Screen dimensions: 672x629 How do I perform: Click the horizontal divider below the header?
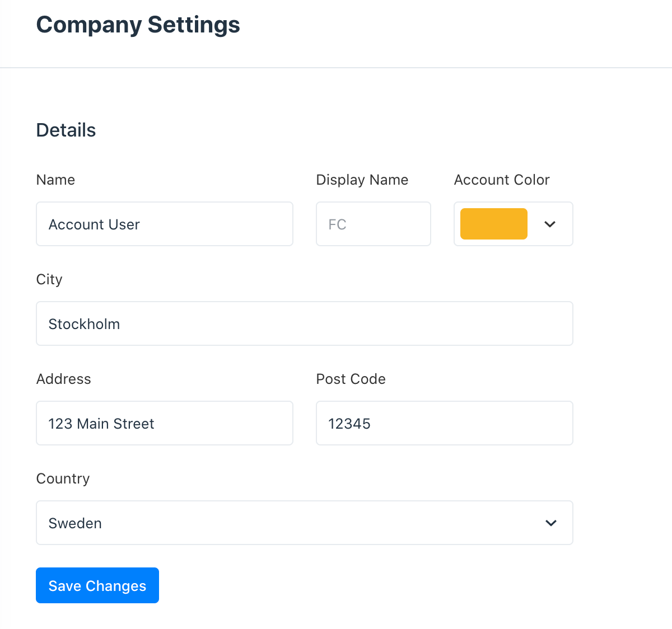(x=336, y=68)
